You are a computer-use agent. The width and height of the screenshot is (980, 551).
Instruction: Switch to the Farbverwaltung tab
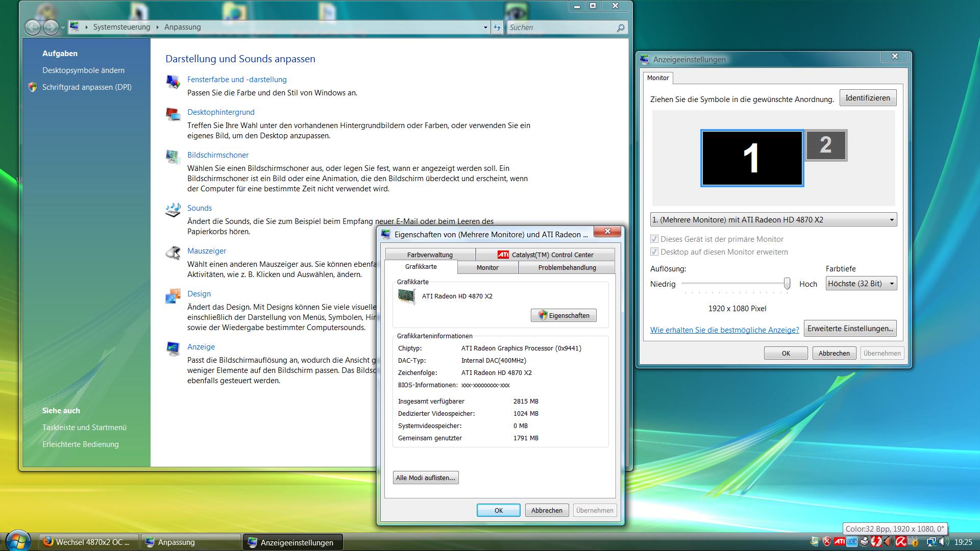coord(430,255)
